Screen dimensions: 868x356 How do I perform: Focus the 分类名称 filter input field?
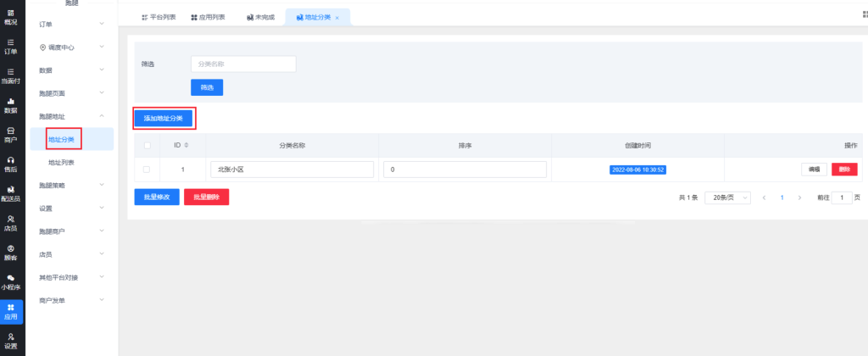click(x=243, y=64)
